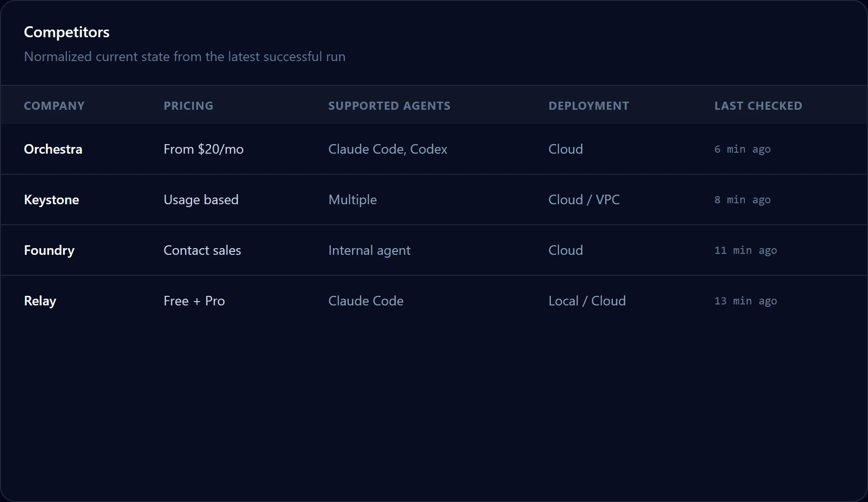868x502 pixels.
Task: Select the Relay company name
Action: 40,301
